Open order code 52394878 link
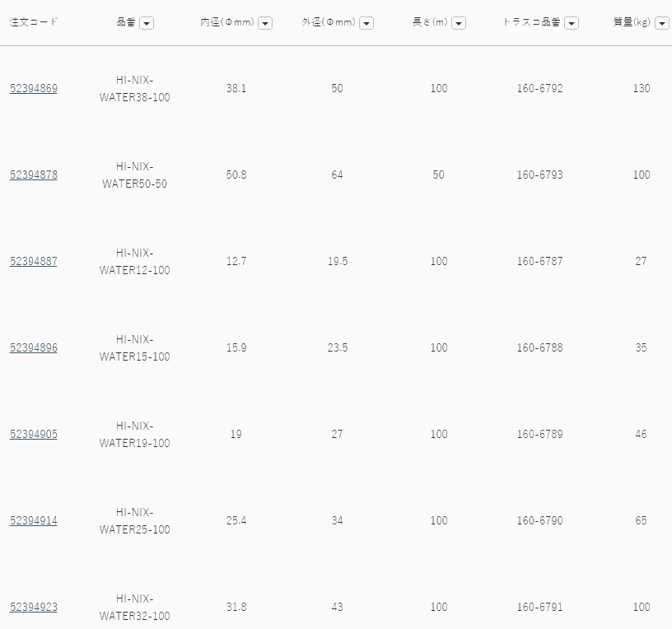 tap(34, 175)
